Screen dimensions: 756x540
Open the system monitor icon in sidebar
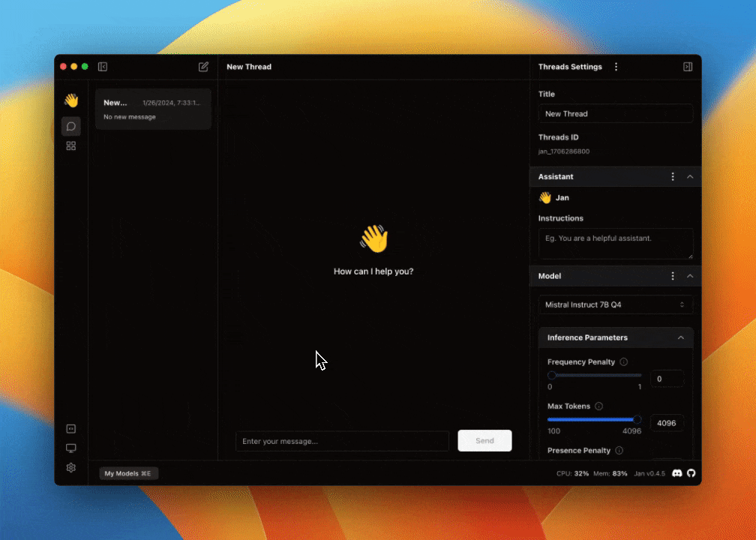pyautogui.click(x=71, y=448)
